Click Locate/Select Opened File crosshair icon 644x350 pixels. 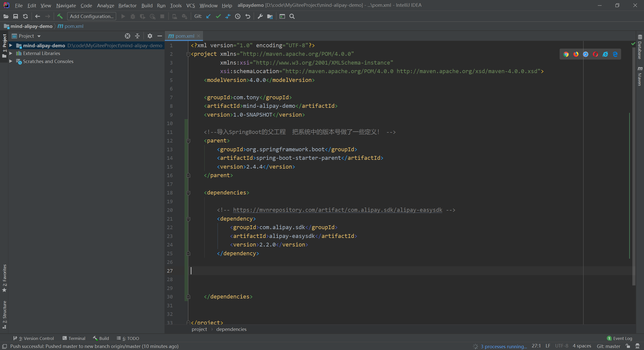click(128, 36)
